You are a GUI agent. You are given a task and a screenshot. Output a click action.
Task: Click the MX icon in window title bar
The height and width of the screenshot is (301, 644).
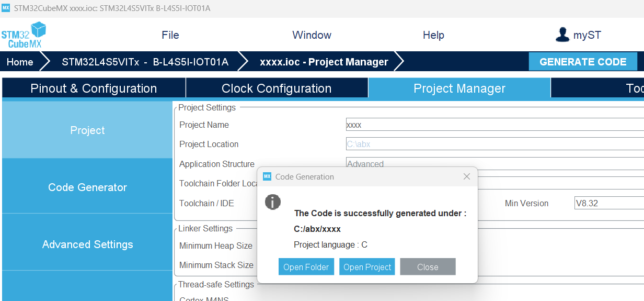tap(6, 8)
